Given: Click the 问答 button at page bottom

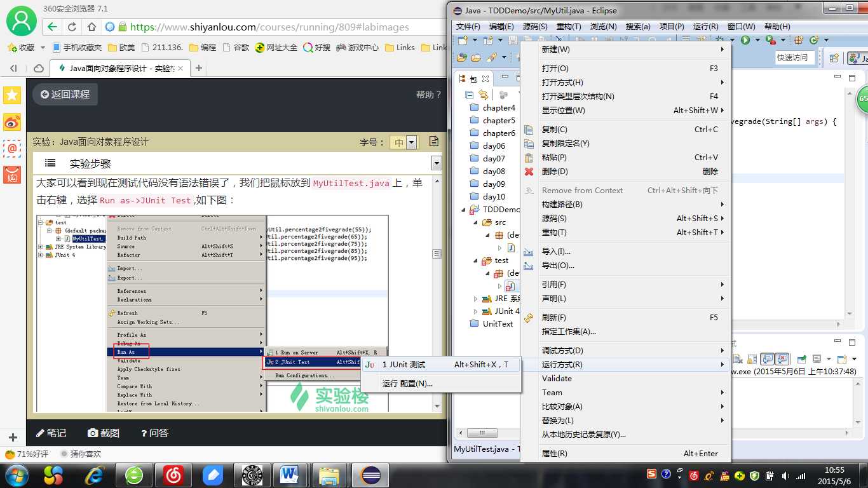Looking at the screenshot, I should (x=154, y=433).
